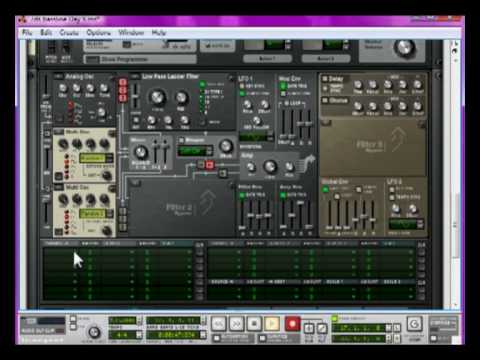Open the lower Multi Osc type selector
This screenshot has height=360, width=480.
click(59, 187)
